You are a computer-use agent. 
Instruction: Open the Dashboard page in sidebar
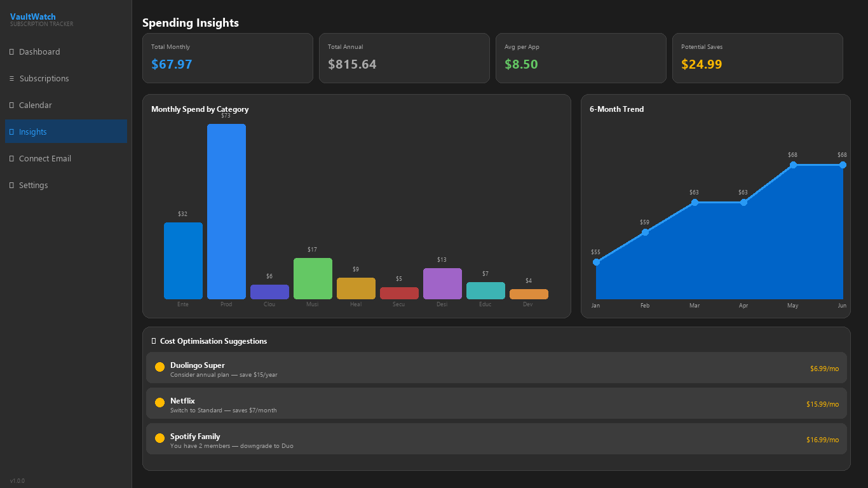click(66, 52)
